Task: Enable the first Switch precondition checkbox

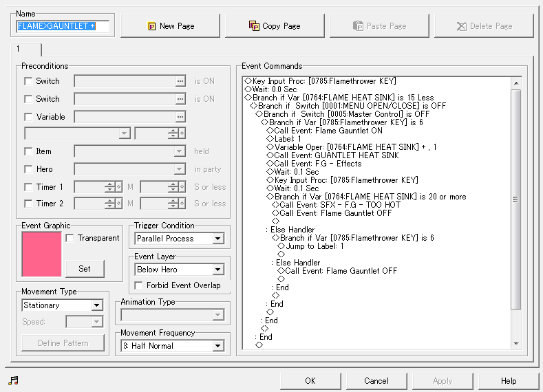Action: pyautogui.click(x=28, y=81)
